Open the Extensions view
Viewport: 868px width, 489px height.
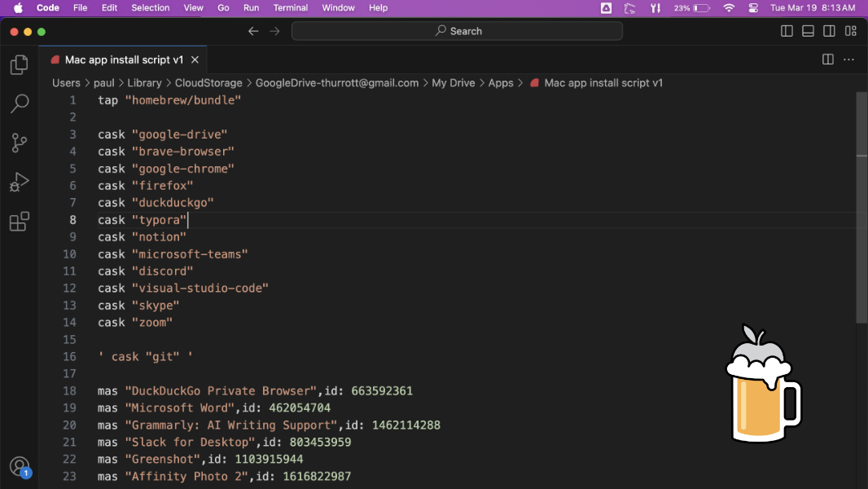pyautogui.click(x=19, y=221)
